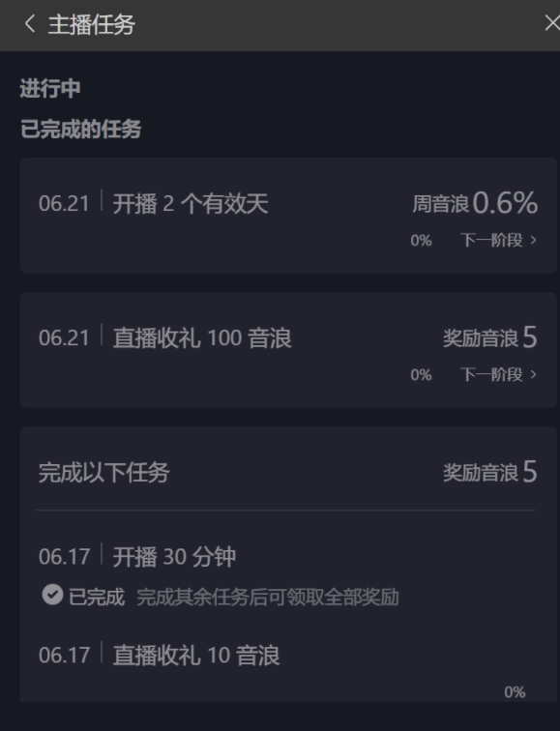Click the 0% progress on 直播收礼 10 音浪
This screenshot has height=731, width=560.
[515, 692]
